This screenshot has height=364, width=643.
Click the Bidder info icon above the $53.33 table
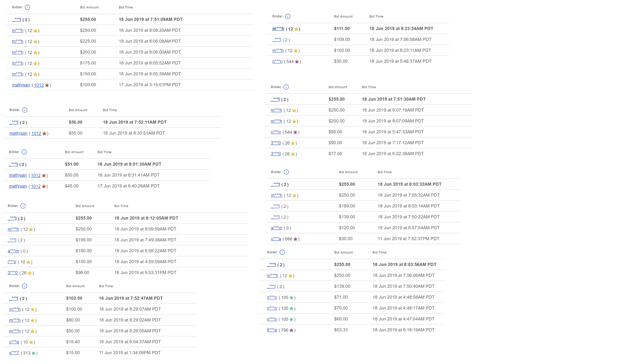282,252
